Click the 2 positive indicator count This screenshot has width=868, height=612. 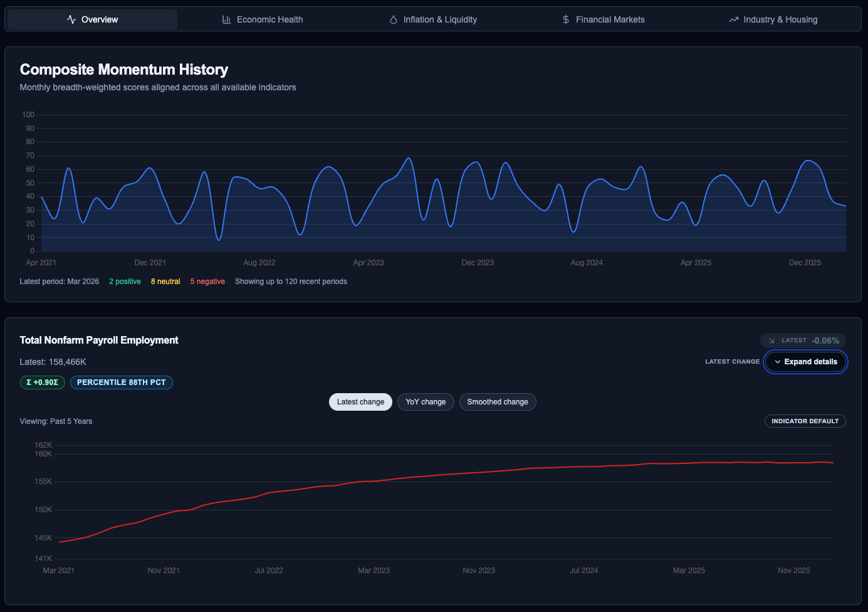click(x=125, y=282)
